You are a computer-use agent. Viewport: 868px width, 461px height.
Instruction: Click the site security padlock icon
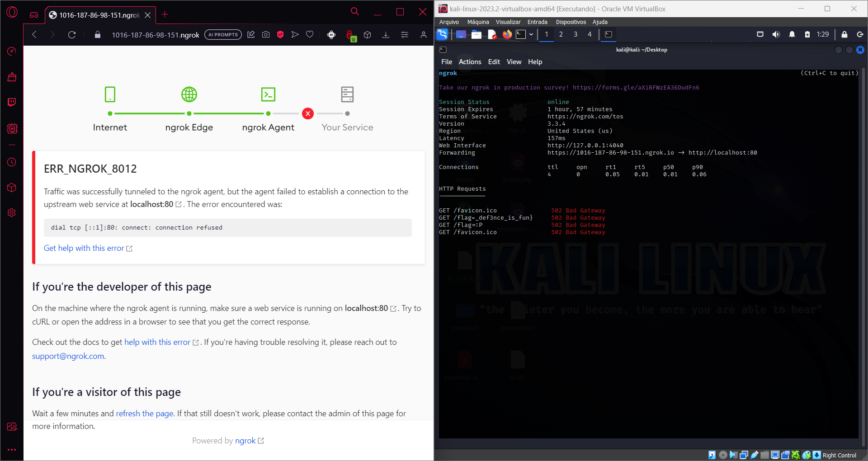[97, 35]
